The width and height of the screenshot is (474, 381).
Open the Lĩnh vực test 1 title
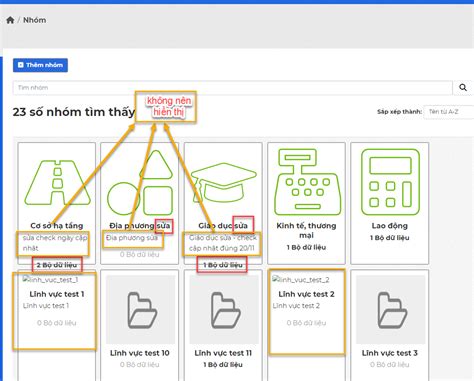[57, 294]
